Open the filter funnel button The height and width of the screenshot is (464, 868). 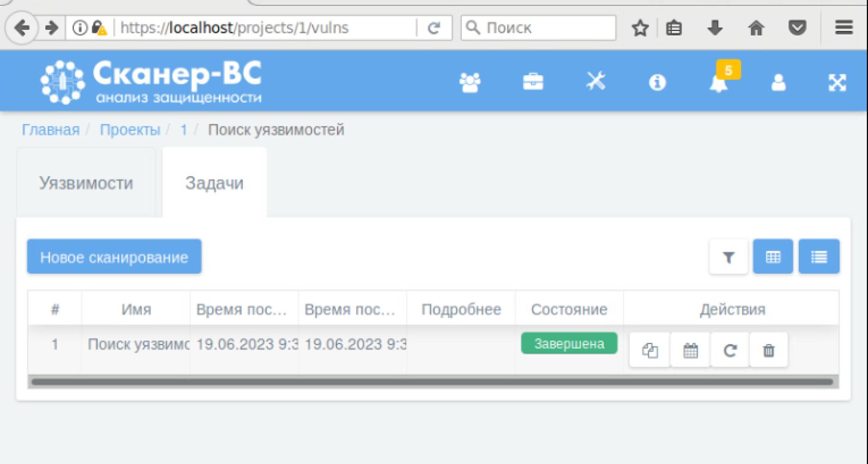click(x=728, y=257)
